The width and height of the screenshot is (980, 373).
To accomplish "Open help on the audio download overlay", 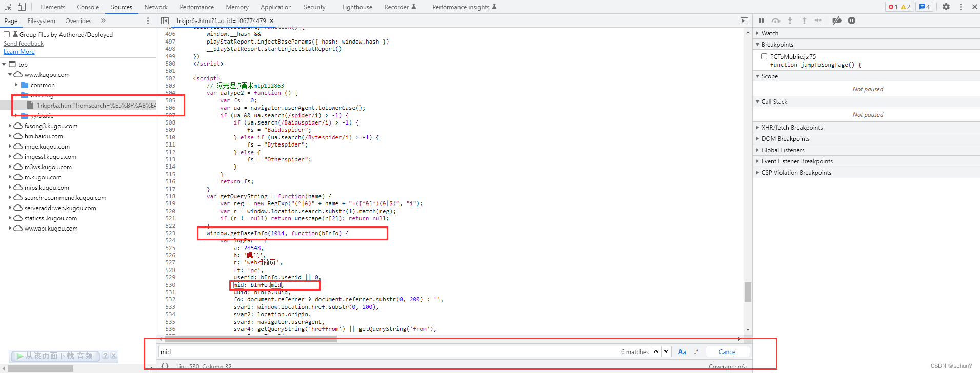I will coord(105,356).
